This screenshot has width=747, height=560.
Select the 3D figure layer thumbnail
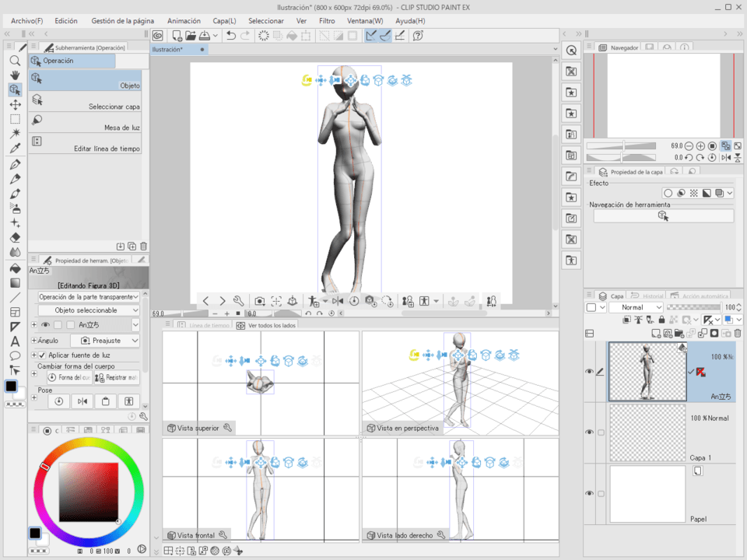[647, 372]
